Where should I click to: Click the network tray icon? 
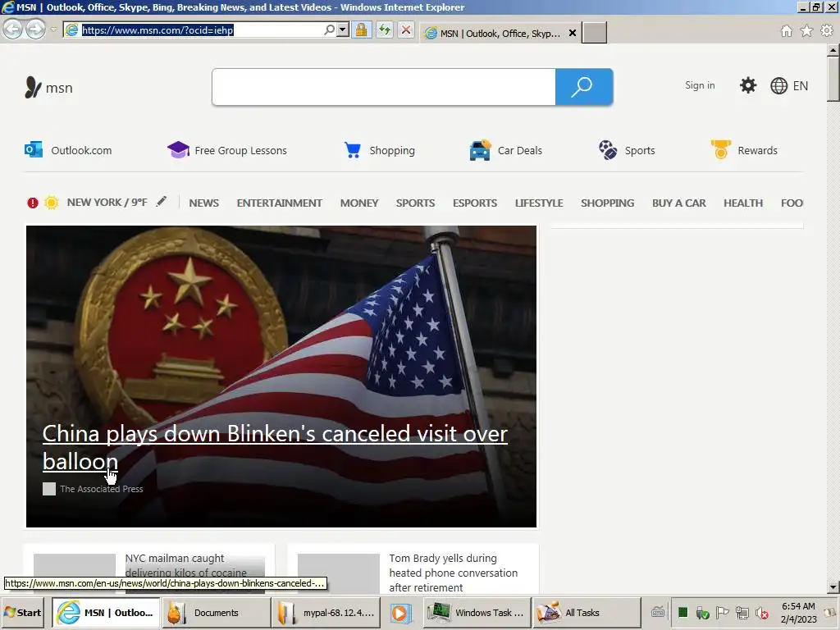[742, 612]
